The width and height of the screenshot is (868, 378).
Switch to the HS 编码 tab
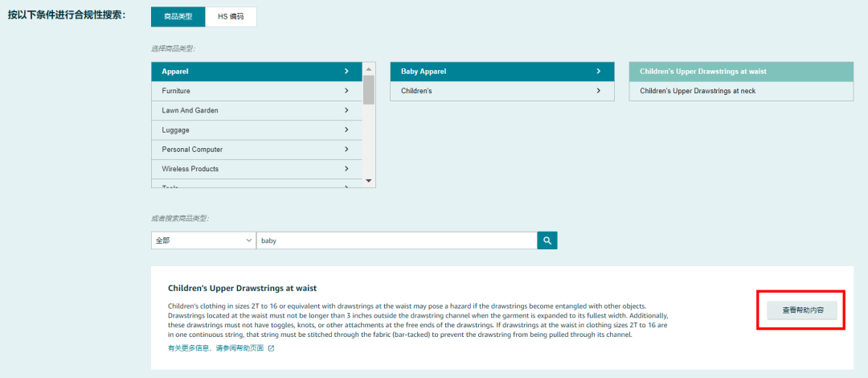coord(231,17)
